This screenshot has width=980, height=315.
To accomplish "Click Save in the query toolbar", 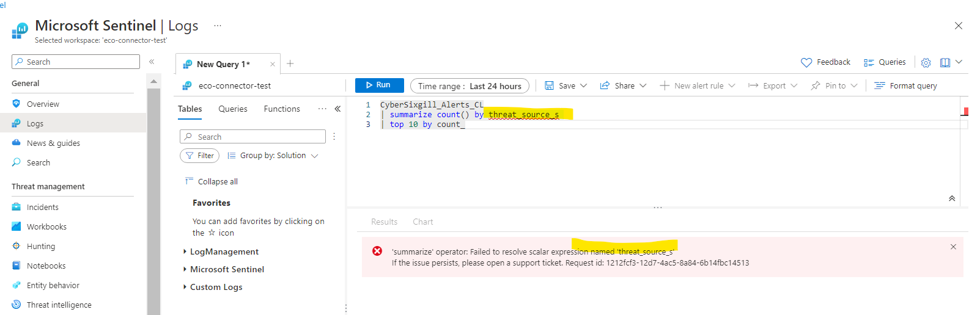I will click(560, 85).
